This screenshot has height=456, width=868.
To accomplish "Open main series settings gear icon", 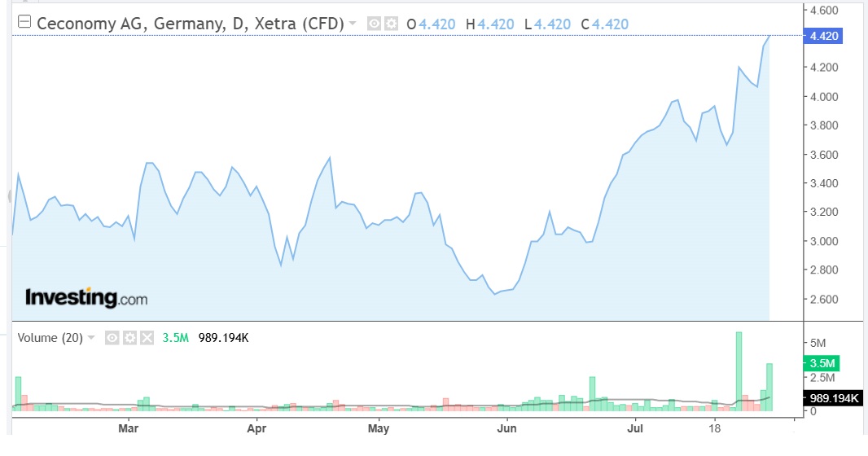I will click(x=392, y=24).
